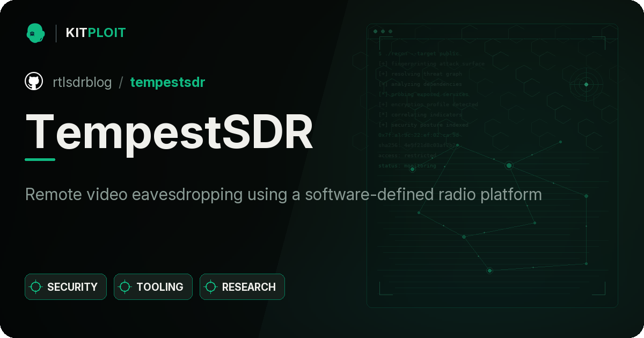Click the terminal line 'status: monitoring'

407,166
